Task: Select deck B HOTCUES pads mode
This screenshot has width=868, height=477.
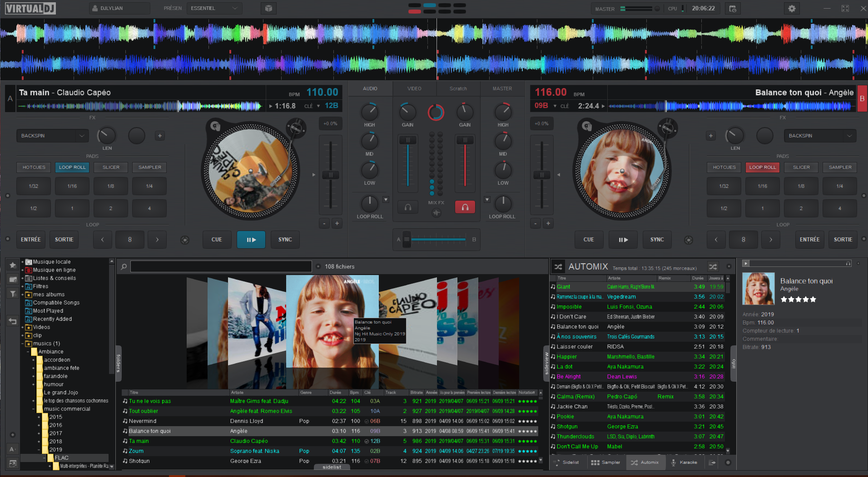Action: (x=724, y=167)
